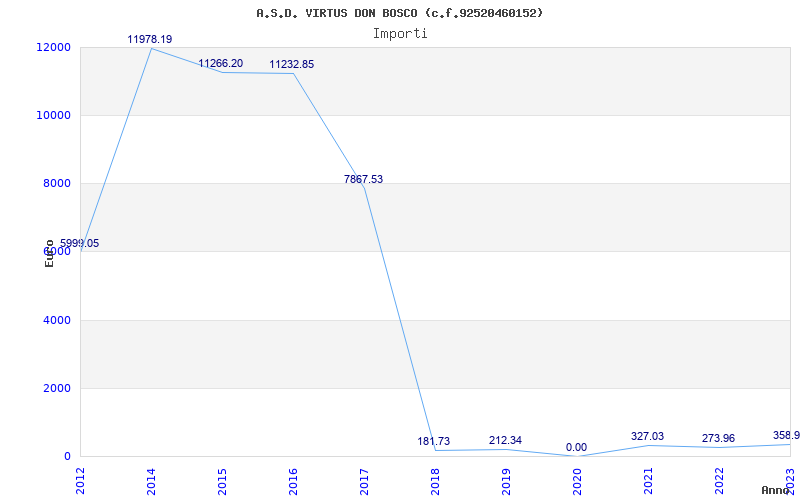
Task: Click the 181.73 data label
Action: coord(434,441)
